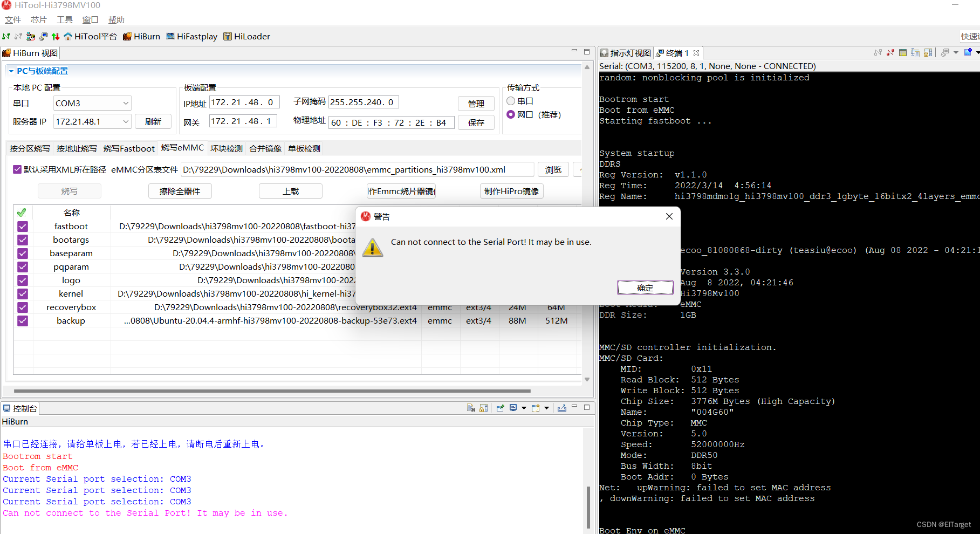
Task: Open the 芯片 menu
Action: tap(39, 20)
